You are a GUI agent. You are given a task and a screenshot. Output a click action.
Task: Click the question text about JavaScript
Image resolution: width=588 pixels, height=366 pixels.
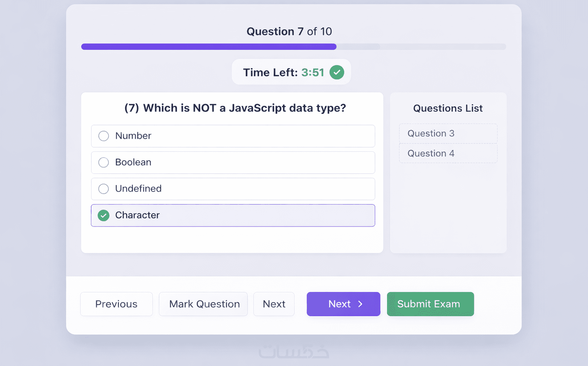[x=235, y=108]
